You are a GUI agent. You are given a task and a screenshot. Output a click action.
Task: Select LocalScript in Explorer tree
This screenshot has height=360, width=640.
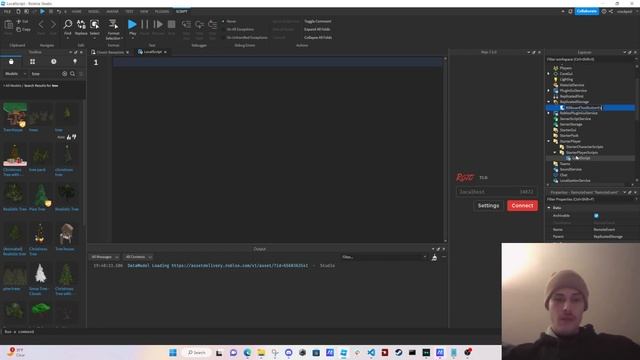[581, 158]
